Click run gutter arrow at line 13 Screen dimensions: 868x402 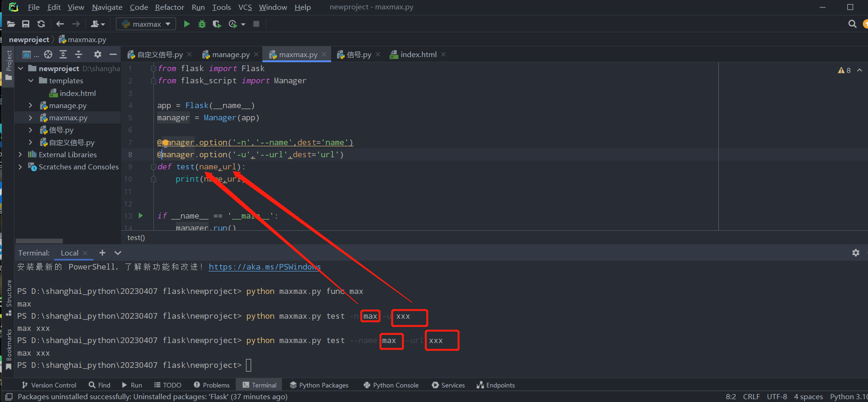click(140, 216)
